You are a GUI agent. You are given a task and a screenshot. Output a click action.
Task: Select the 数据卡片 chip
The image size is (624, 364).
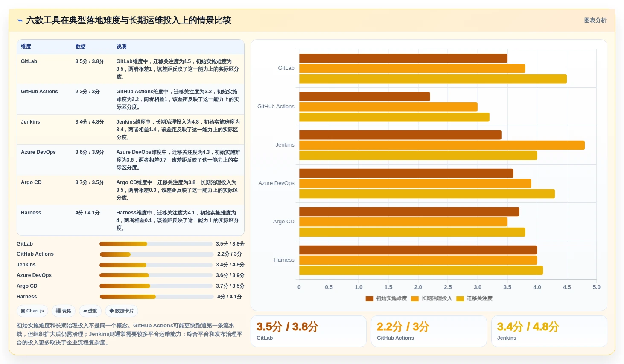click(122, 311)
